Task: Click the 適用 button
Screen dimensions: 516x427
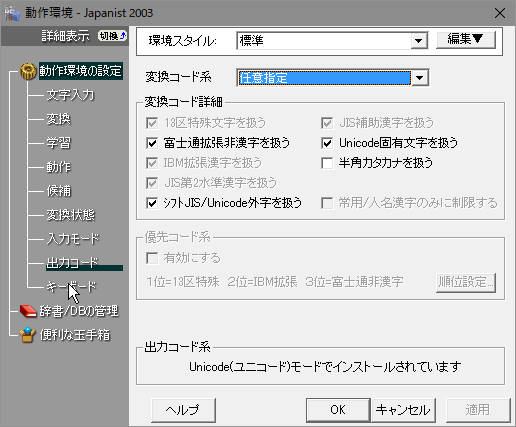Action: coord(478,410)
